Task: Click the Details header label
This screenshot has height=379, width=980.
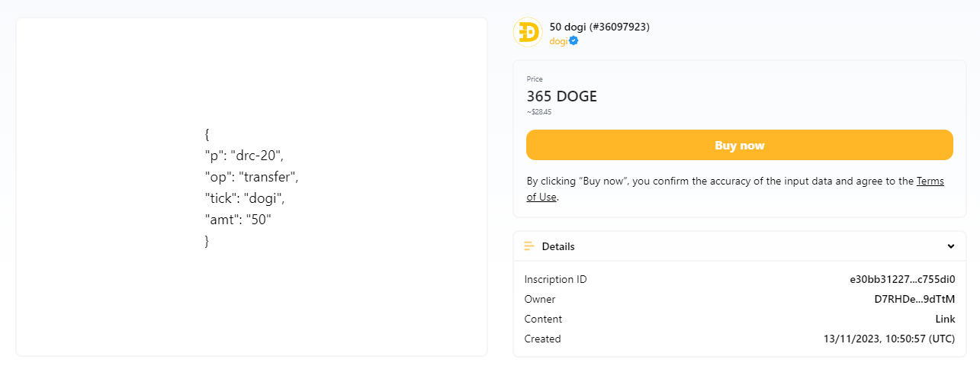Action: [558, 246]
